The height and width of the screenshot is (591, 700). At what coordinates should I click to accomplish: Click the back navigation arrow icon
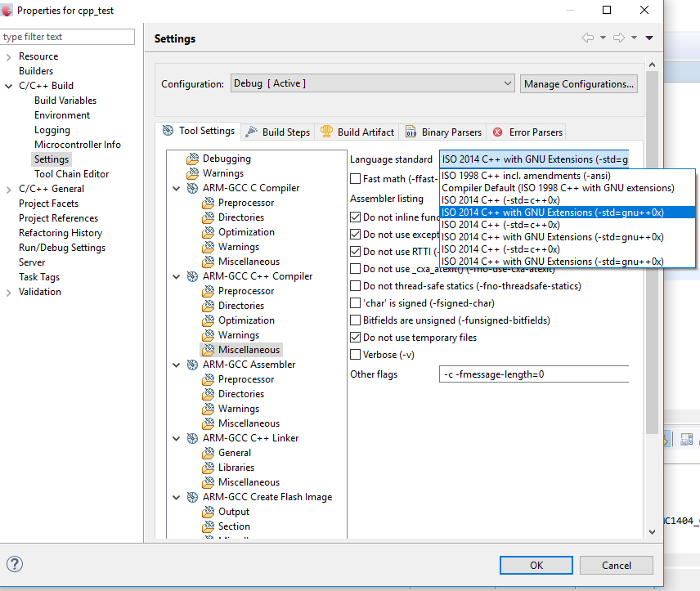(x=587, y=37)
